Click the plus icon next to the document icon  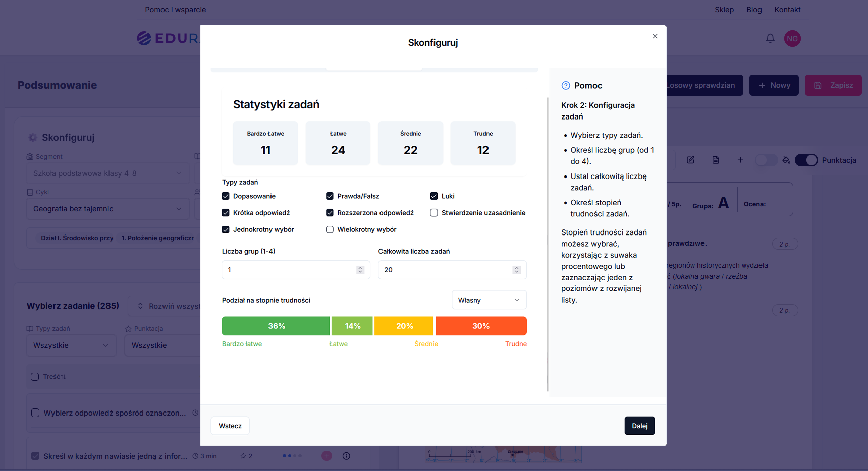[x=740, y=160]
